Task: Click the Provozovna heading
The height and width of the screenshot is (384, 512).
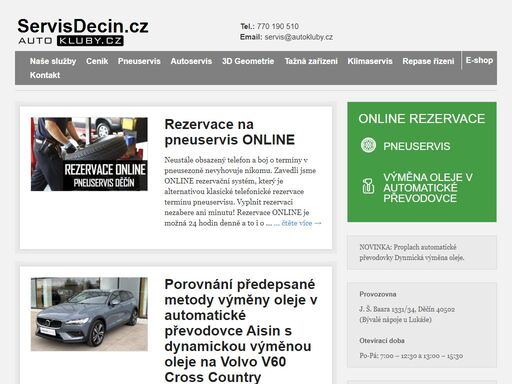Action: [378, 294]
